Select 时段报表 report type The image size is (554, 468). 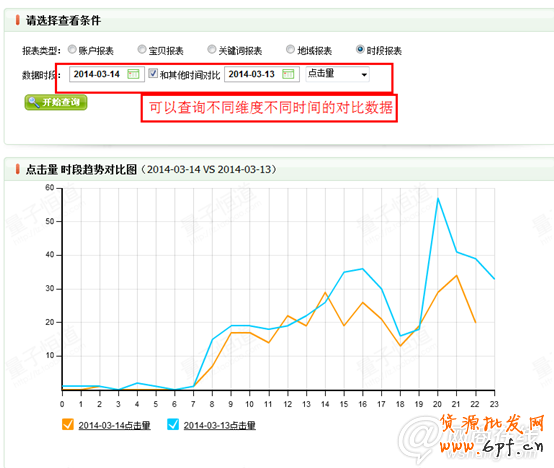pyautogui.click(x=360, y=49)
